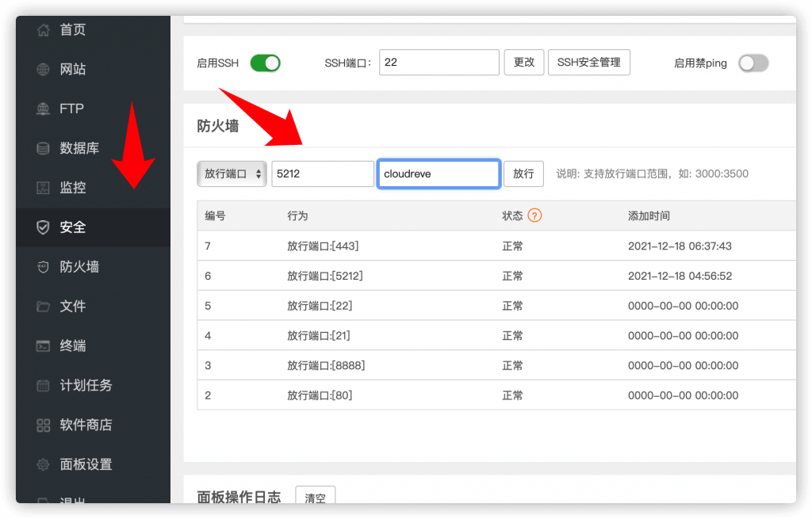Image resolution: width=812 pixels, height=519 pixels.
Task: Disable the 启用SSH switch
Action: pos(265,63)
